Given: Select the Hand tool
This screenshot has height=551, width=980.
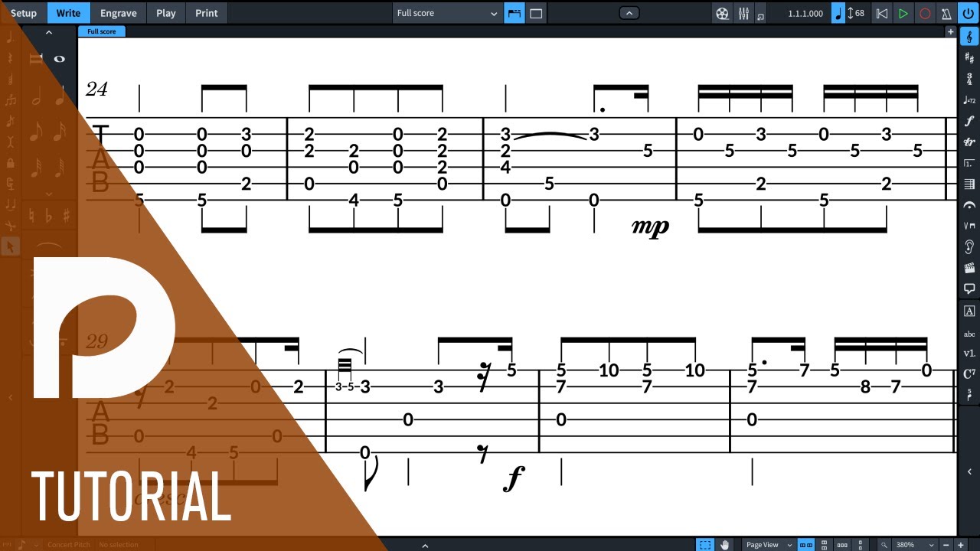Looking at the screenshot, I should (724, 545).
